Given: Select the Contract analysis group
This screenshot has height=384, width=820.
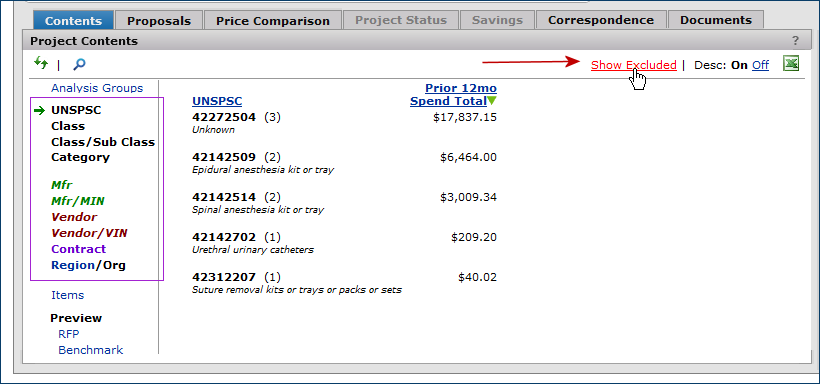Looking at the screenshot, I should point(78,249).
